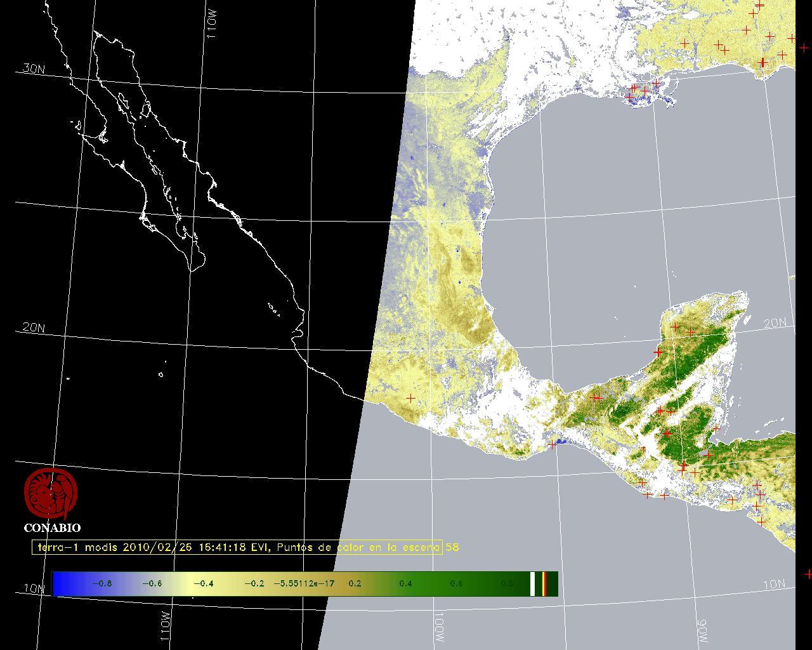Click the red cross marker outside the map's right edge

click(x=808, y=574)
